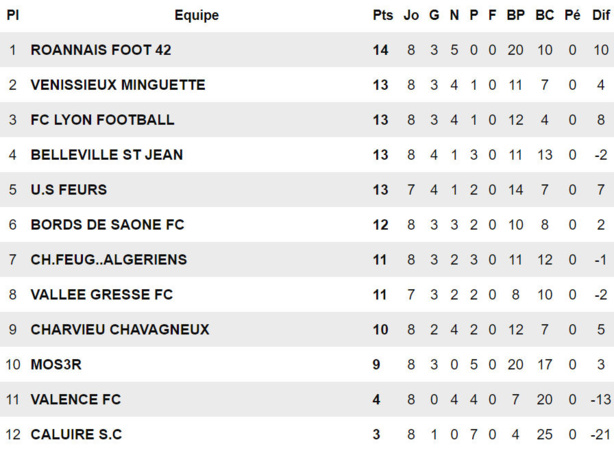Click on BELLEVILLE ST JEAN team
614x451 pixels.
coord(107,155)
